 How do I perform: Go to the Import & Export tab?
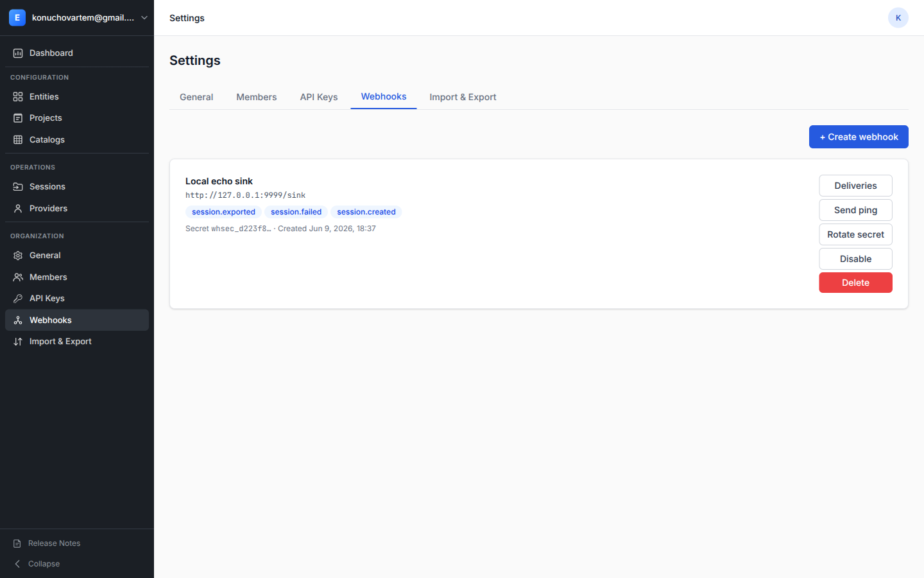[x=463, y=97]
